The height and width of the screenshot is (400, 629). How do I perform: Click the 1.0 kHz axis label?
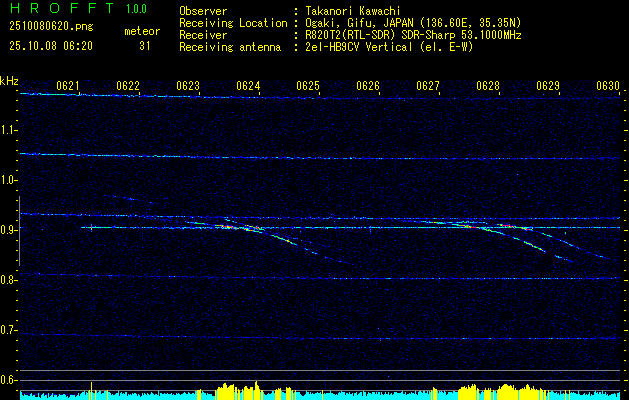7,180
